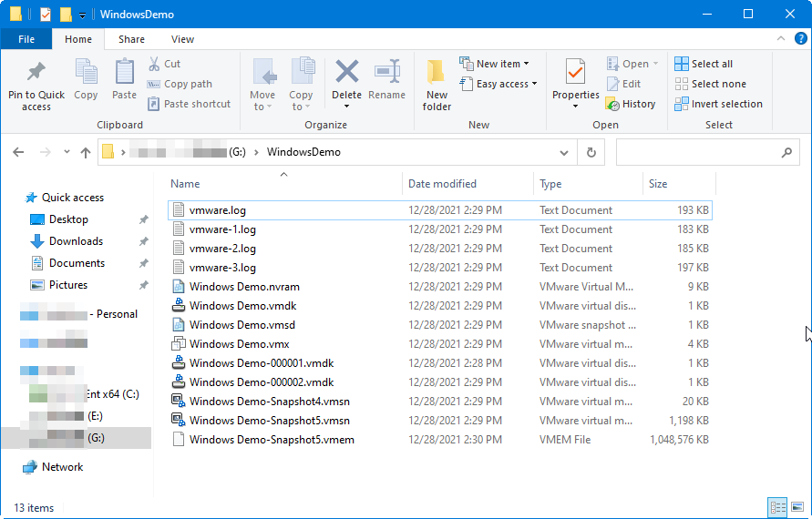Open Properties via the checkmark icon
Screen dimensions: 812x519
coord(575,73)
